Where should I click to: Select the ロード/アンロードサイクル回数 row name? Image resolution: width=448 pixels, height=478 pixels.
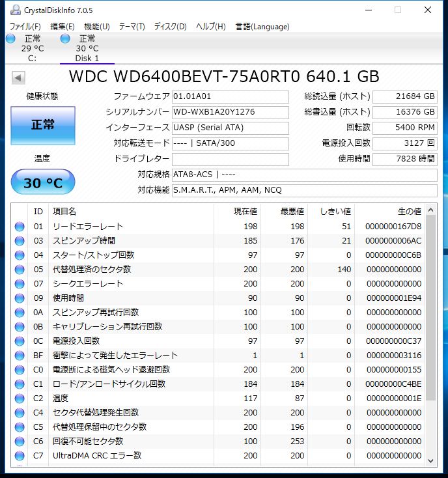109,384
